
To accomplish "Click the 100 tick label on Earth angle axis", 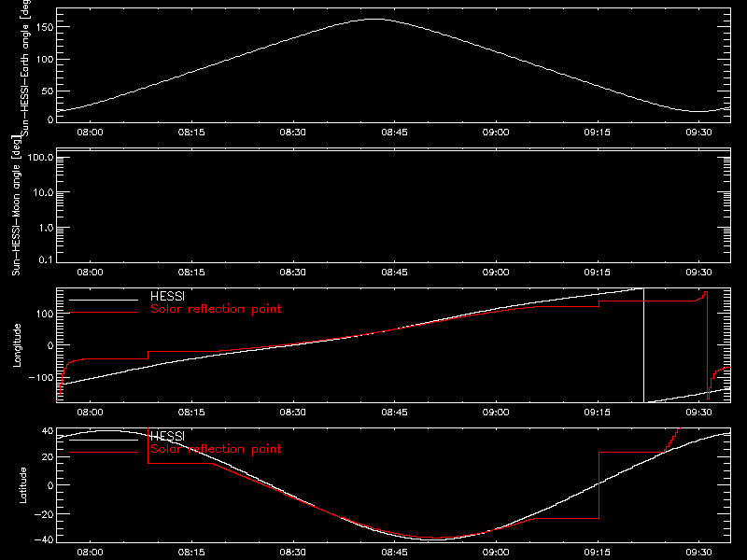I will coord(45,59).
